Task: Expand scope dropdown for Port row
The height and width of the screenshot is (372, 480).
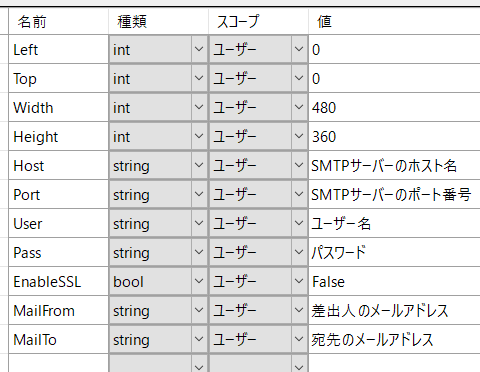Action: [x=299, y=194]
